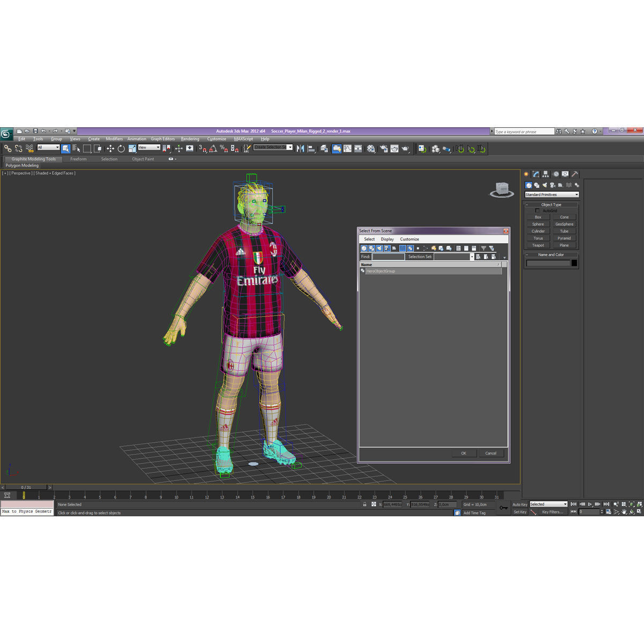This screenshot has height=644, width=644.
Task: Expand the Quick Access toolbar dropdown arrow
Action: pyautogui.click(x=74, y=131)
